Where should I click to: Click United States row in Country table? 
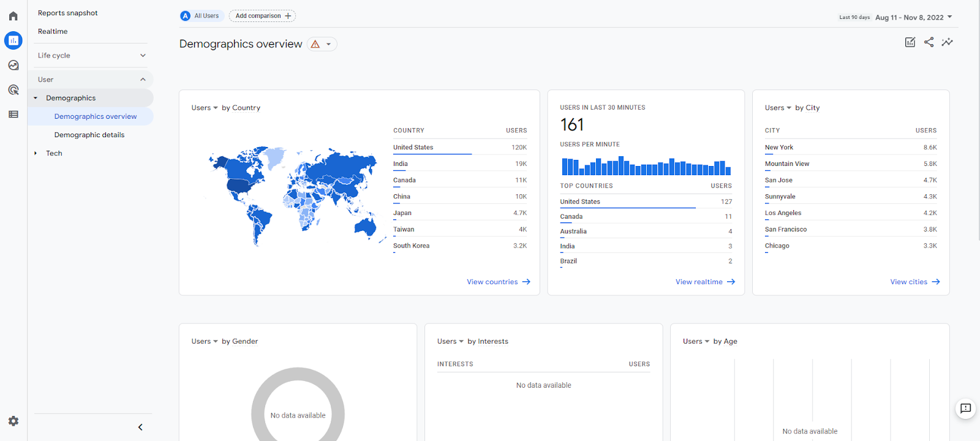[460, 147]
